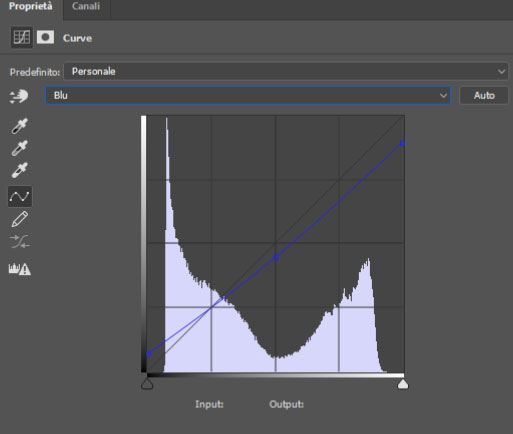
Task: Activate the on-image targeted adjustment tool
Action: (x=19, y=96)
